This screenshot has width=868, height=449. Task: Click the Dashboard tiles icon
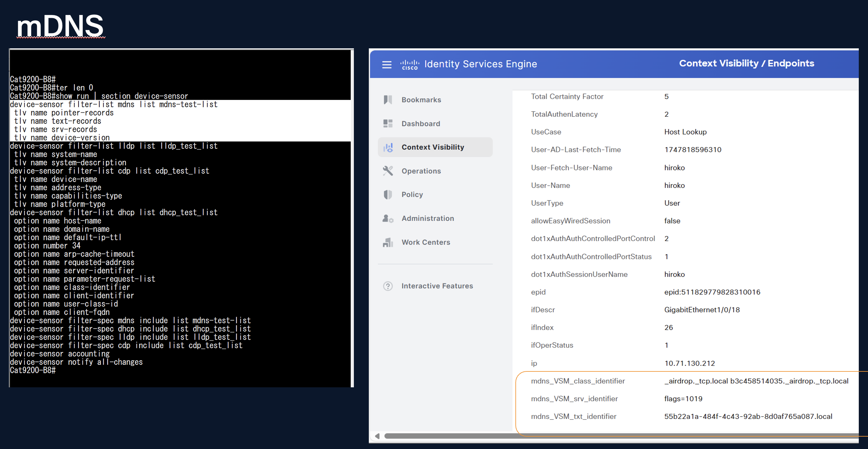click(x=388, y=124)
